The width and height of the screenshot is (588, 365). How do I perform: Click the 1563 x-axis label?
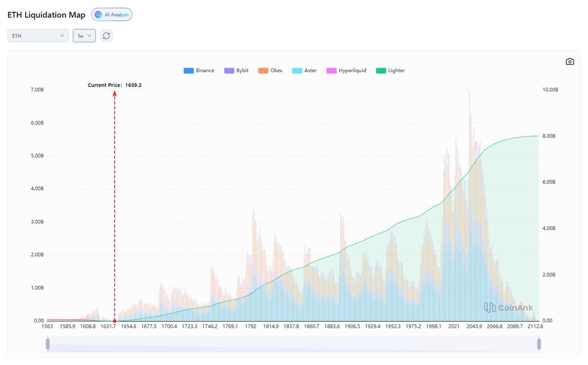click(47, 326)
